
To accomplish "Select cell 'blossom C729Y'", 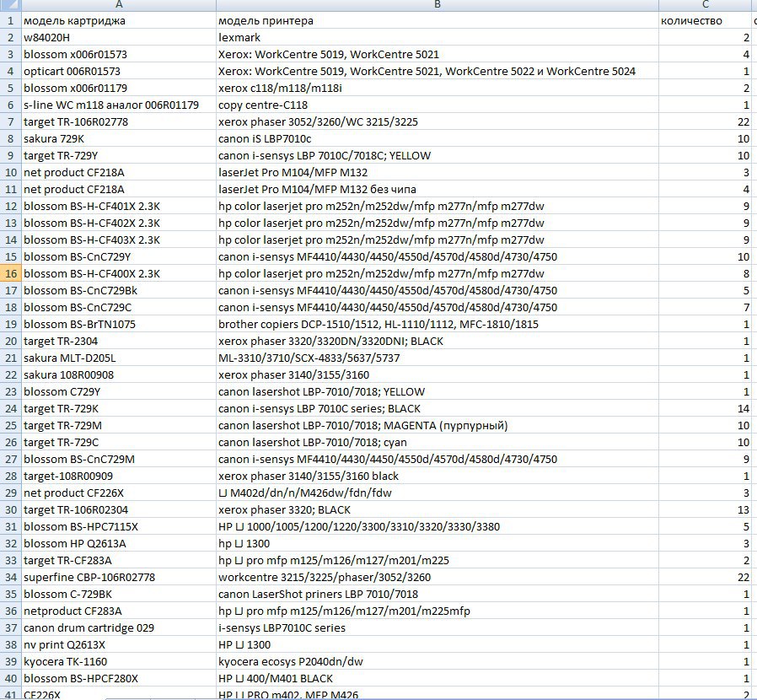I will click(x=119, y=392).
